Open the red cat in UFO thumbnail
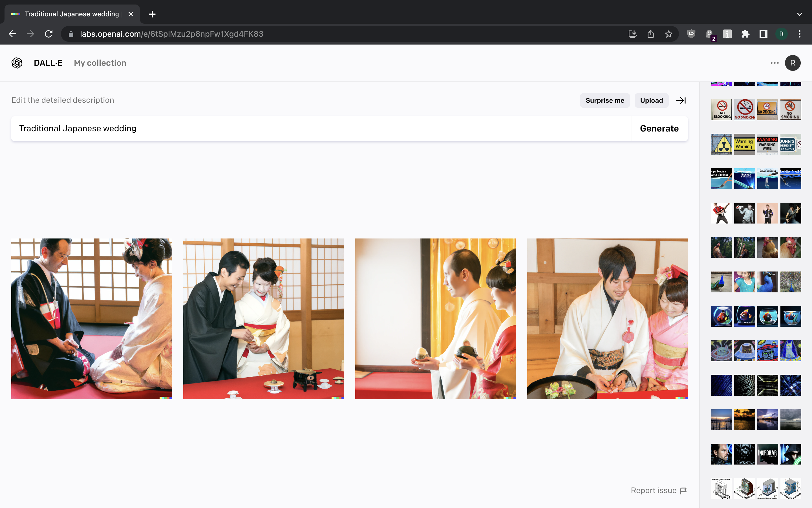 pos(767,351)
